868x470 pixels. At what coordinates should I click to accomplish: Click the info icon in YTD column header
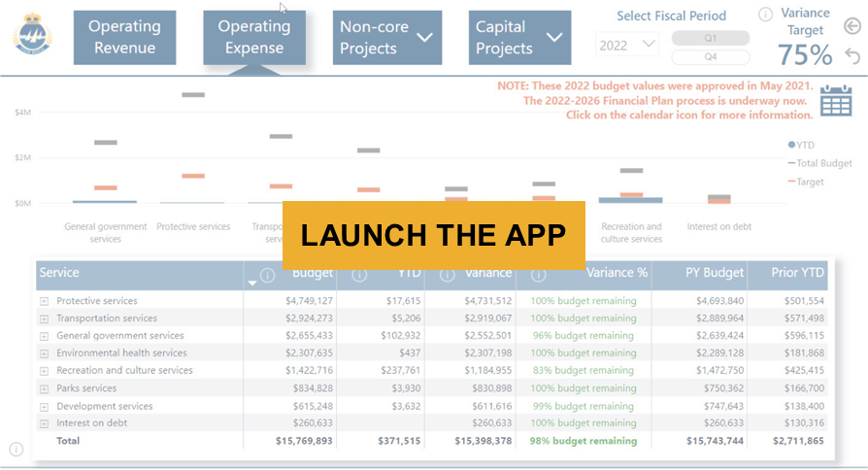point(359,275)
